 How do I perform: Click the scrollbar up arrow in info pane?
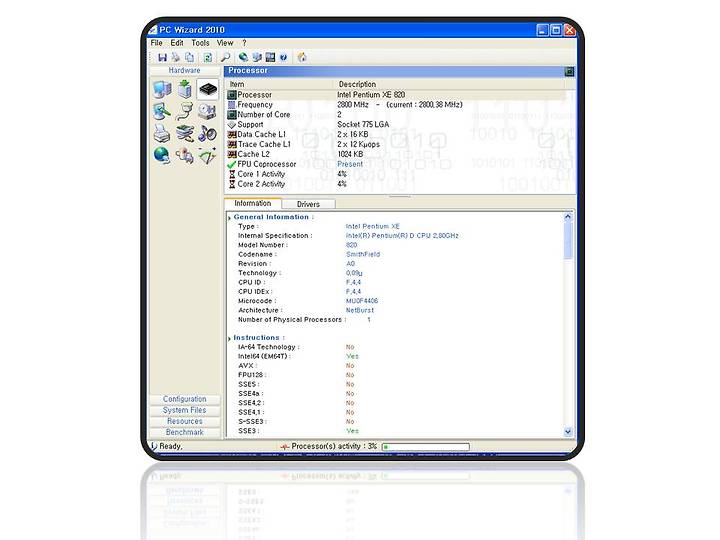[568, 216]
